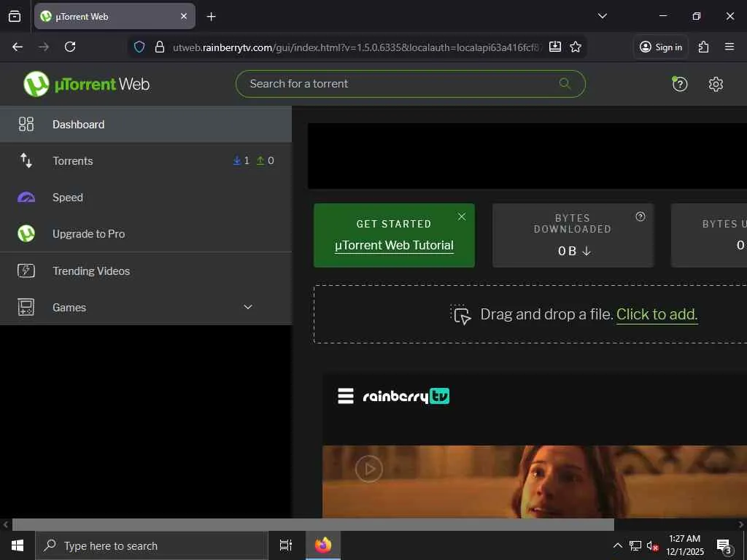Select Upgrade to Pro in sidebar
Viewport: 747px width, 560px height.
(146, 234)
